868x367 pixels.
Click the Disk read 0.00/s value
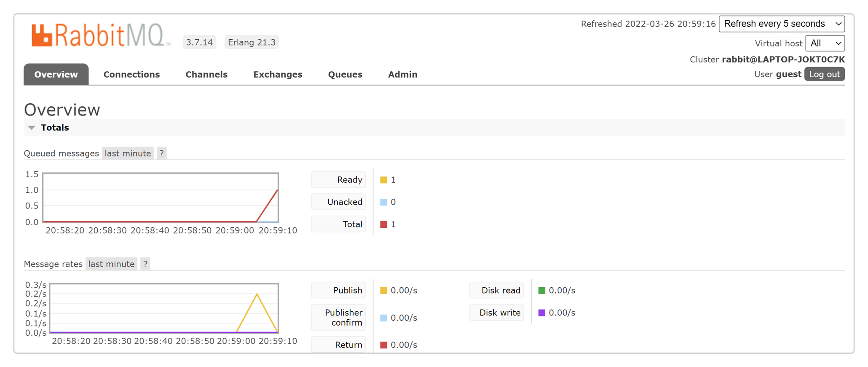(x=562, y=291)
